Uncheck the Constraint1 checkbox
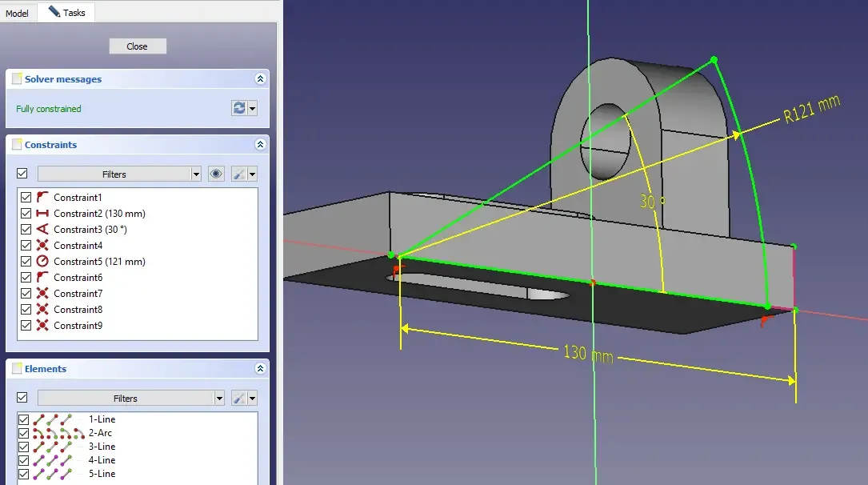Image resolution: width=868 pixels, height=485 pixels. (26, 197)
